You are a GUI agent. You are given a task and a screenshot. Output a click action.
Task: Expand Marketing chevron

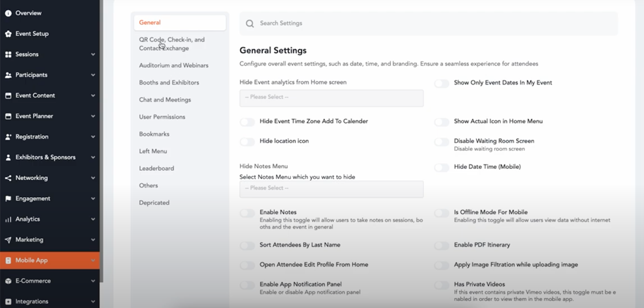[x=93, y=240]
